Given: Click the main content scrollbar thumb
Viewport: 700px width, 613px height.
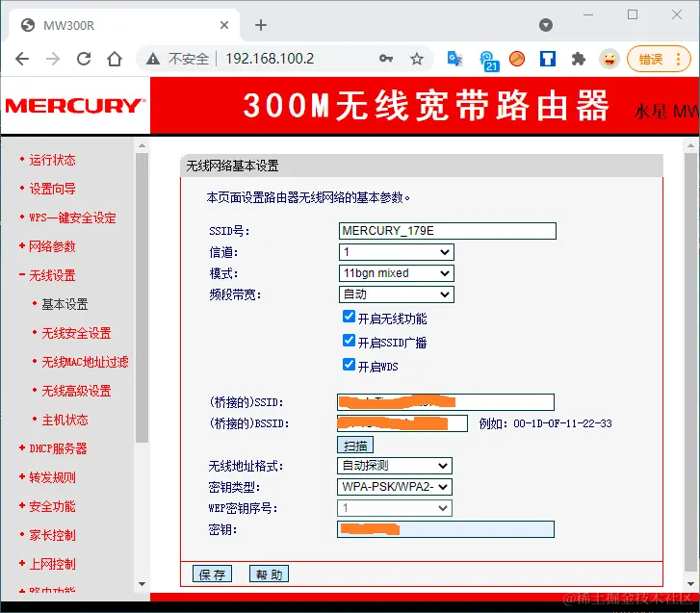Looking at the screenshot, I should pyautogui.click(x=690, y=362).
